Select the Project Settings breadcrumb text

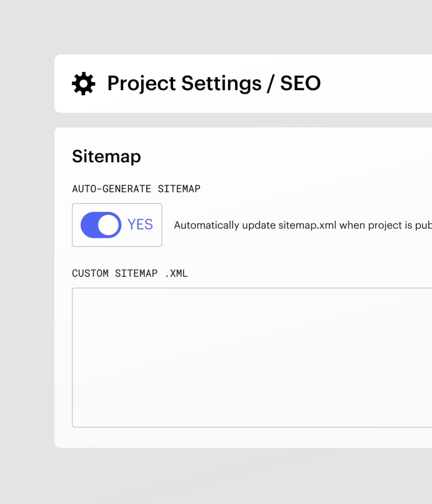point(184,84)
